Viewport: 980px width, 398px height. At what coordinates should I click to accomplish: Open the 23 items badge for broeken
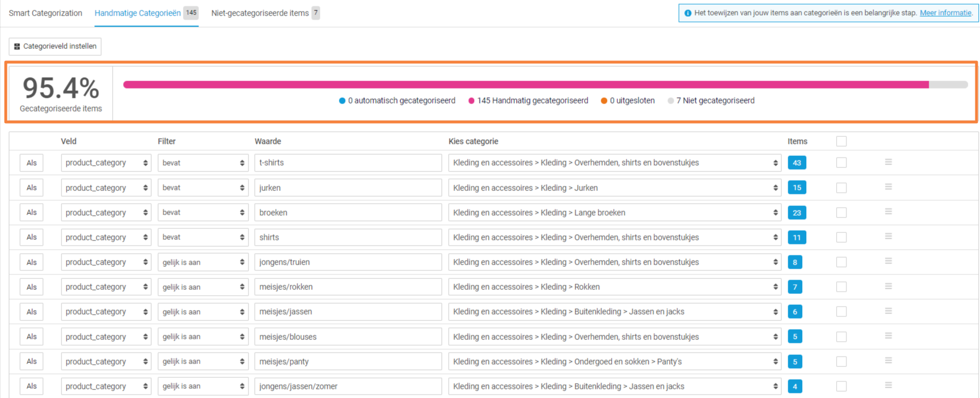(x=796, y=213)
